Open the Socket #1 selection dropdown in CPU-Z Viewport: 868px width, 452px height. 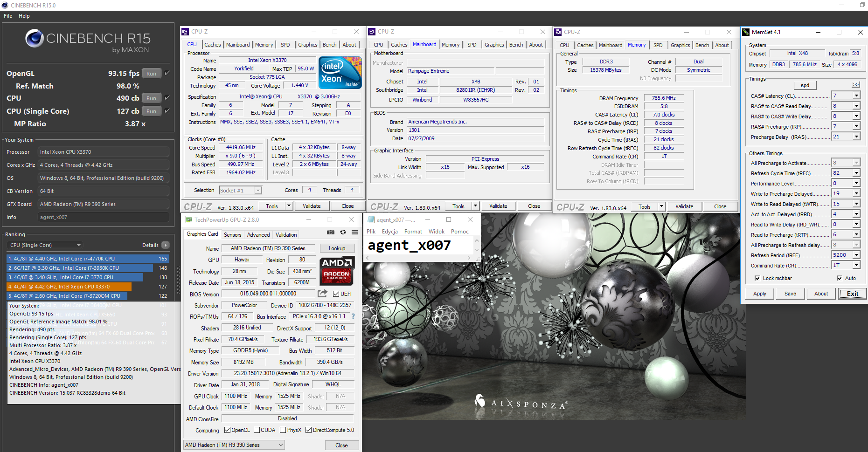[240, 190]
